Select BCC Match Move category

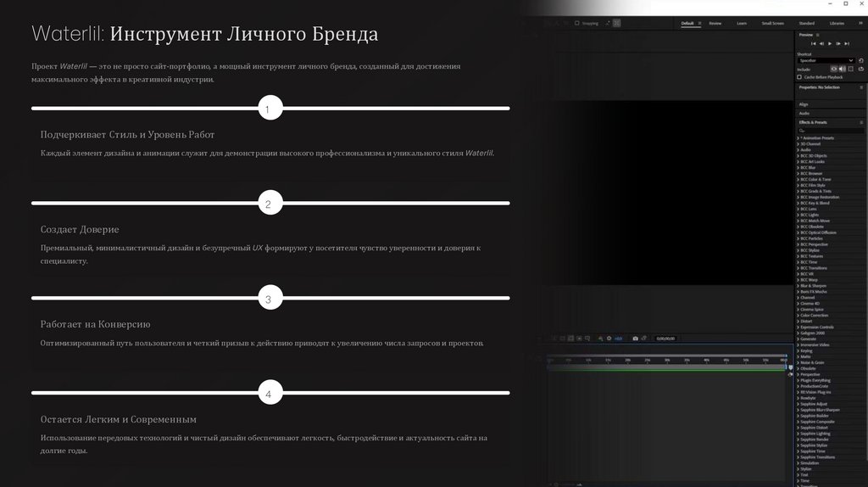815,221
